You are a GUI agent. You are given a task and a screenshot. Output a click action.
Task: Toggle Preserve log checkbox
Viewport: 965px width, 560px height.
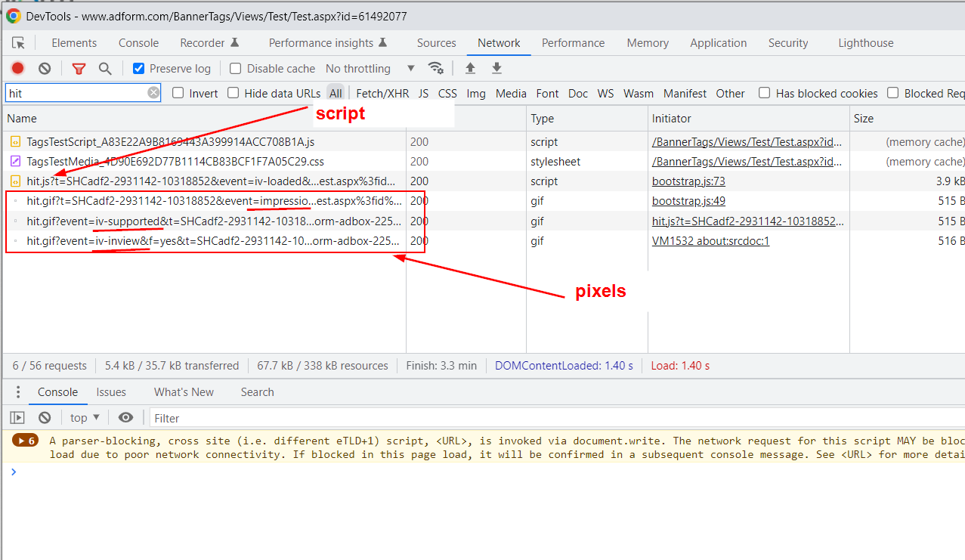[138, 69]
